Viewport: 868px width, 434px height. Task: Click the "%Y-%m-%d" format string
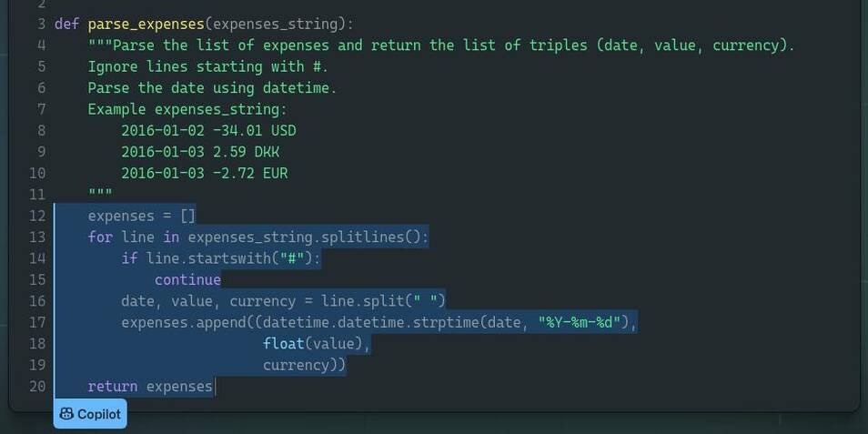pyautogui.click(x=580, y=322)
